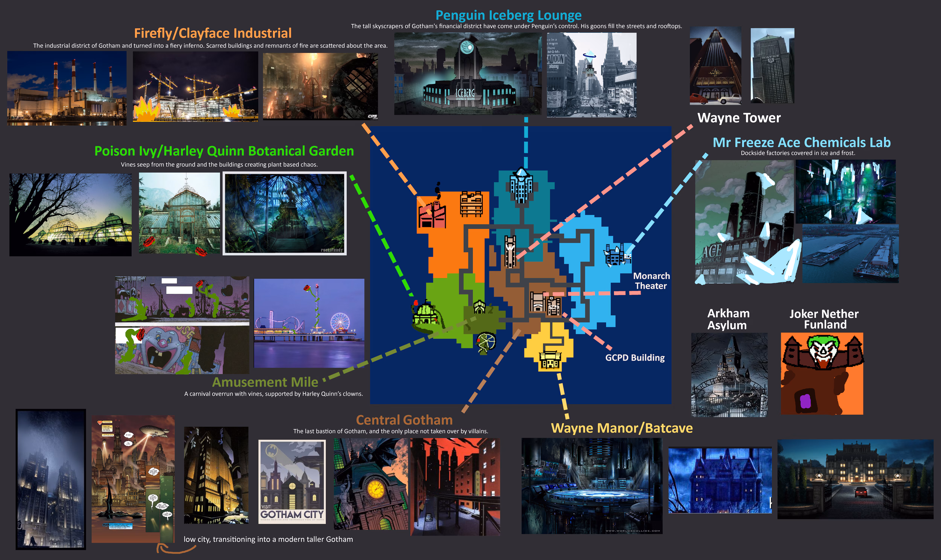Open the frozen Ace Chemical factory artwork
The width and height of the screenshot is (941, 560).
(745, 222)
